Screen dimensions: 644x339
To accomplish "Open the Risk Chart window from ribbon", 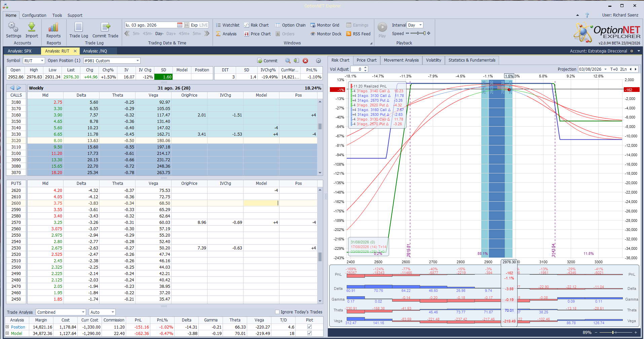I will (256, 25).
